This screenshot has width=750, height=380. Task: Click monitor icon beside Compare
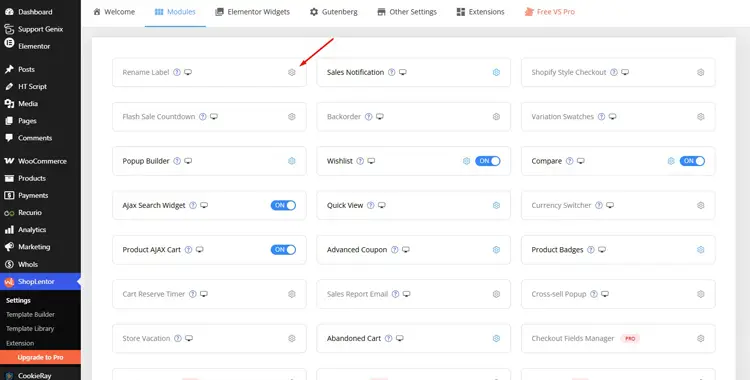(x=581, y=161)
